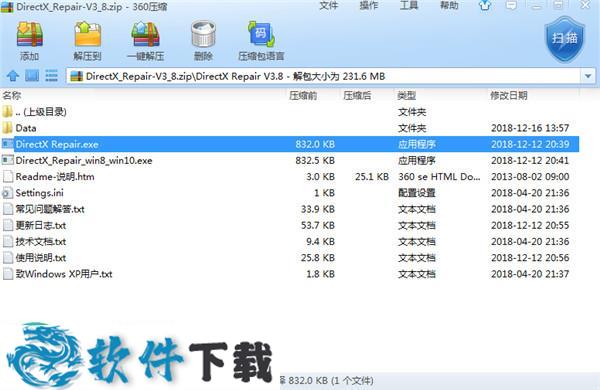Select the 常见问题解答.txt file

pos(290,209)
